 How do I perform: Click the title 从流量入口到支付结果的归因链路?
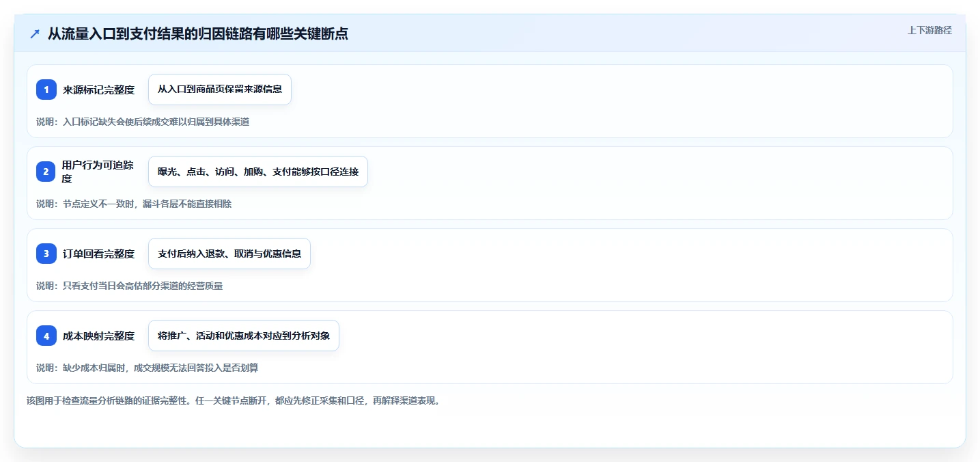(198, 33)
